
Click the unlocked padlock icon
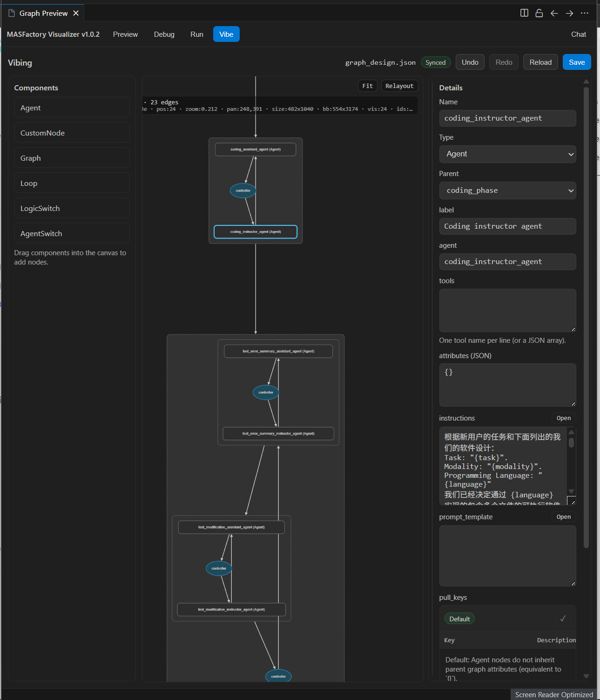539,13
